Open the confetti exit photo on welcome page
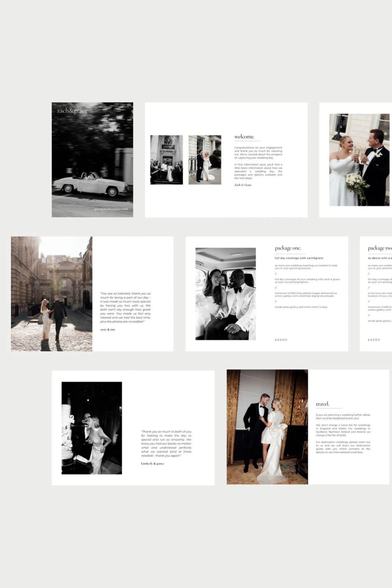392x588 pixels. (166, 160)
